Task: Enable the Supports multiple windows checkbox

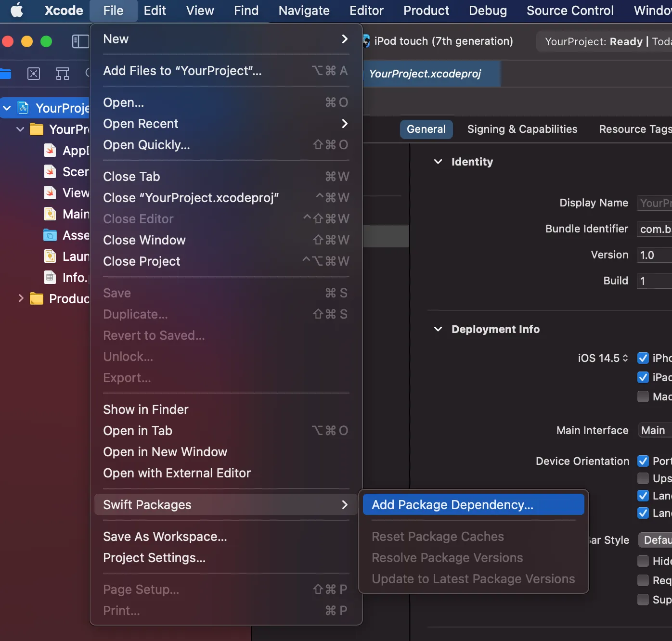Action: pos(643,600)
